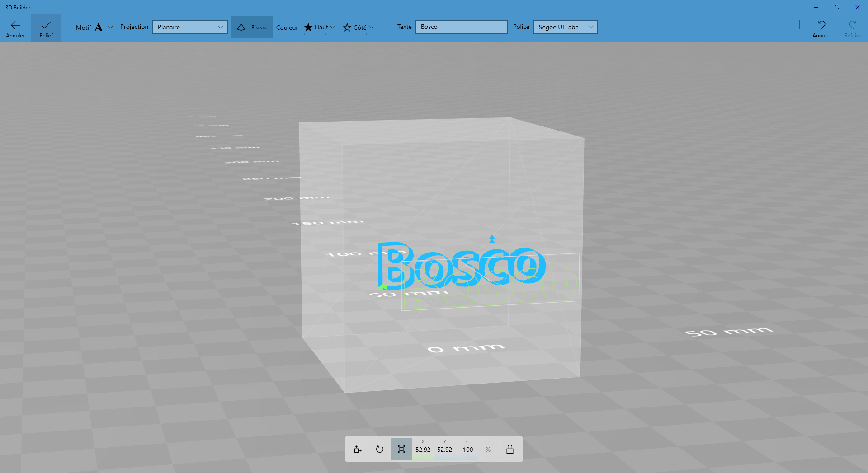The height and width of the screenshot is (473, 868).
Task: Open the Projection Planaire combo box
Action: click(190, 27)
